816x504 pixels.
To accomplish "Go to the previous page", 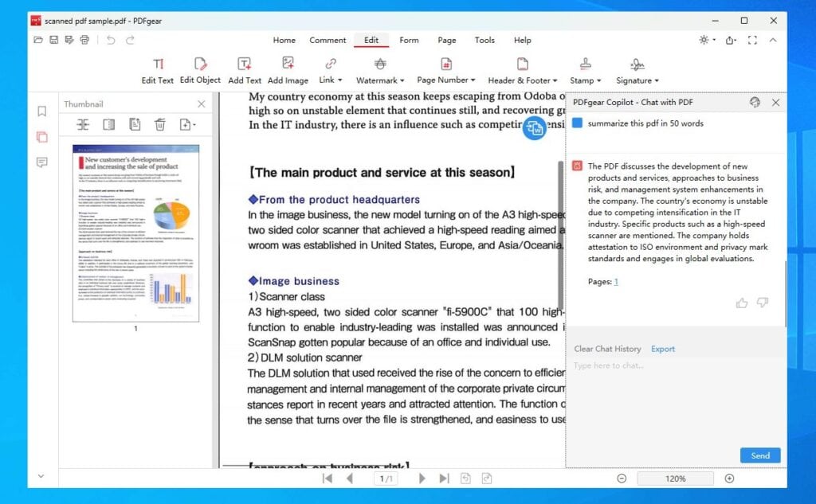I will [350, 479].
